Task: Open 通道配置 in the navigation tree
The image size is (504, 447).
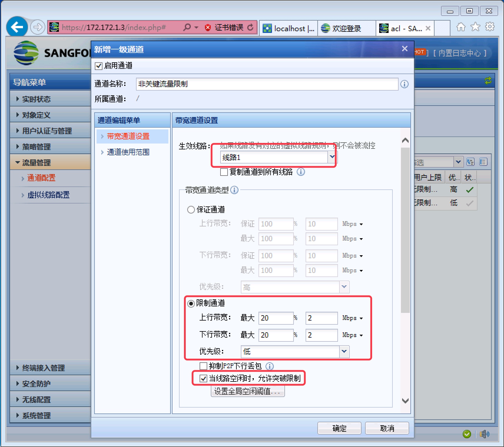Action: [x=41, y=178]
